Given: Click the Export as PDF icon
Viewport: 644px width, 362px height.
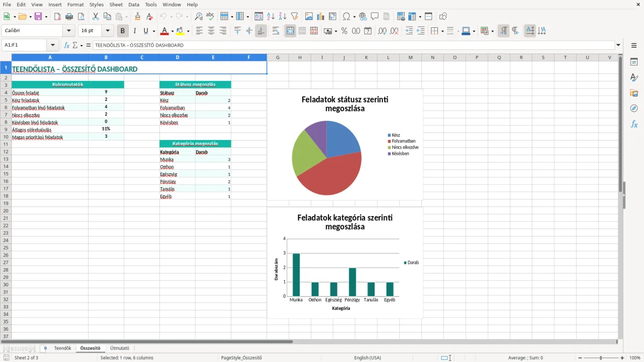Looking at the screenshot, I should point(57,17).
